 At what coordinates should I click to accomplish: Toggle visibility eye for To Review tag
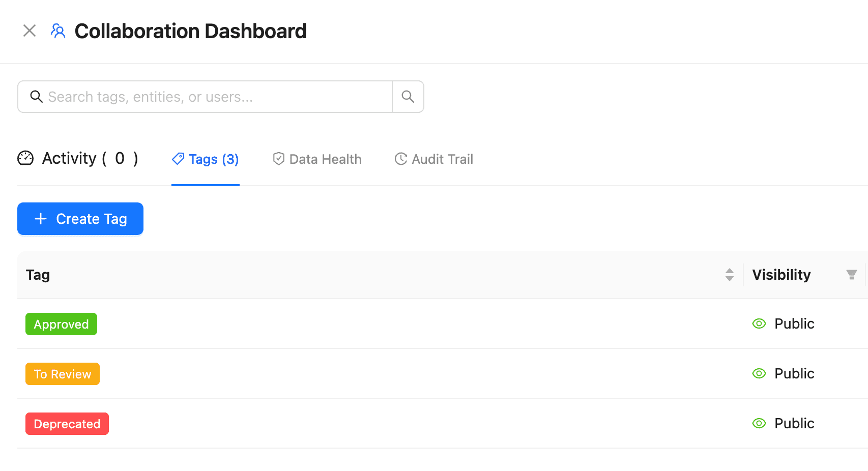tap(759, 373)
